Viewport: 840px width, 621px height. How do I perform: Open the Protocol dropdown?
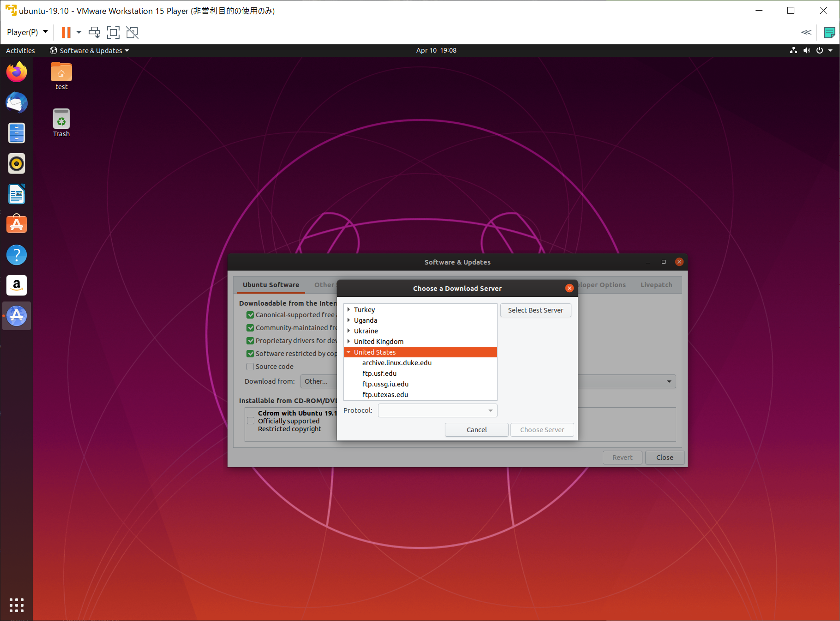438,410
